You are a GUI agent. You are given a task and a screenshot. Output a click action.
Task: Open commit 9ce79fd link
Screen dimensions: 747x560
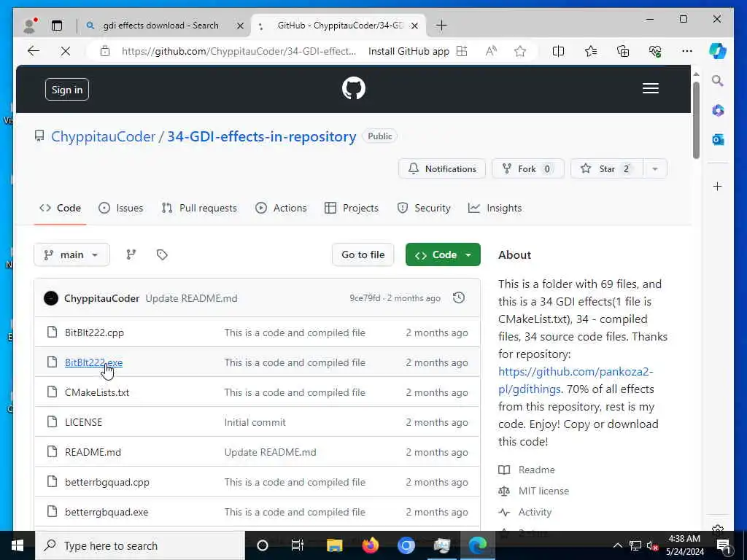pyautogui.click(x=365, y=298)
